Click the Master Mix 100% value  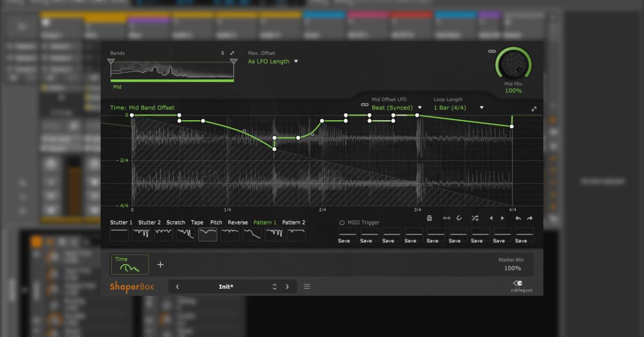513,268
